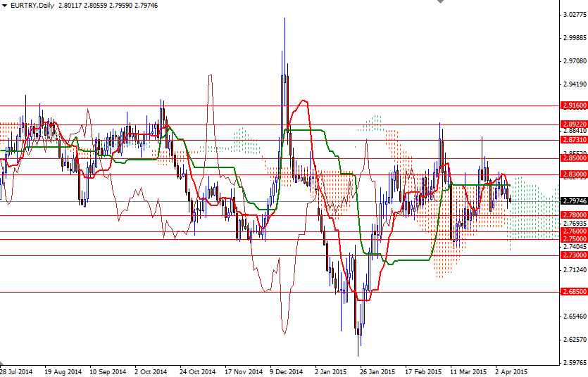Click the 2.99885 price scale value

pyautogui.click(x=575, y=38)
